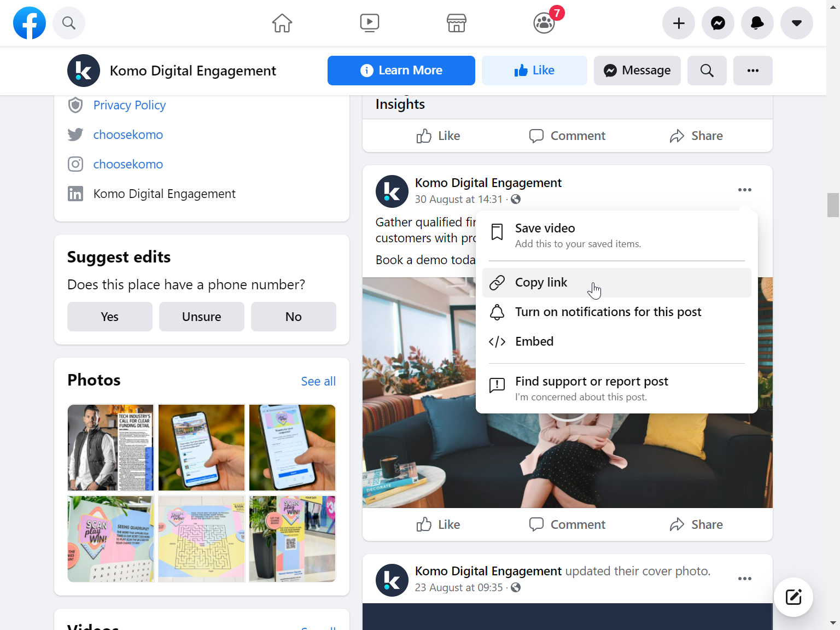Answer Yes to phone number question
Image resolution: width=840 pixels, height=630 pixels.
[109, 317]
